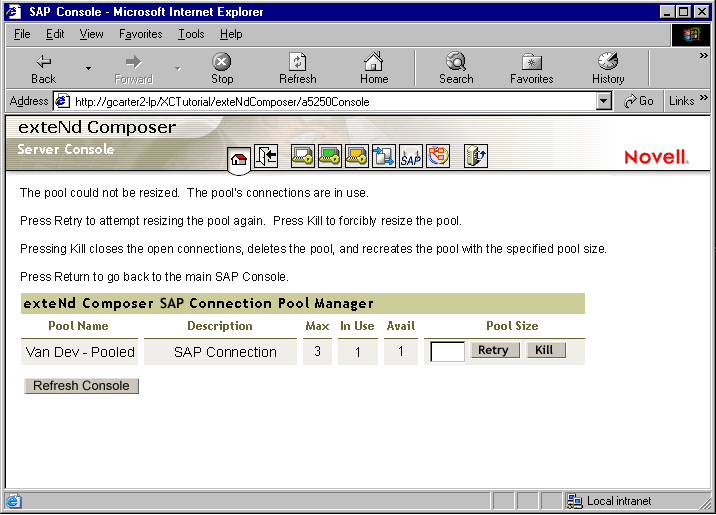Open the Tools menu
Viewport: 716px width, 515px height.
click(x=191, y=34)
